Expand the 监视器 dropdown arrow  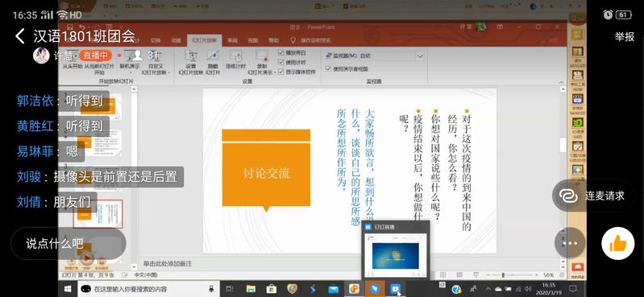(419, 56)
